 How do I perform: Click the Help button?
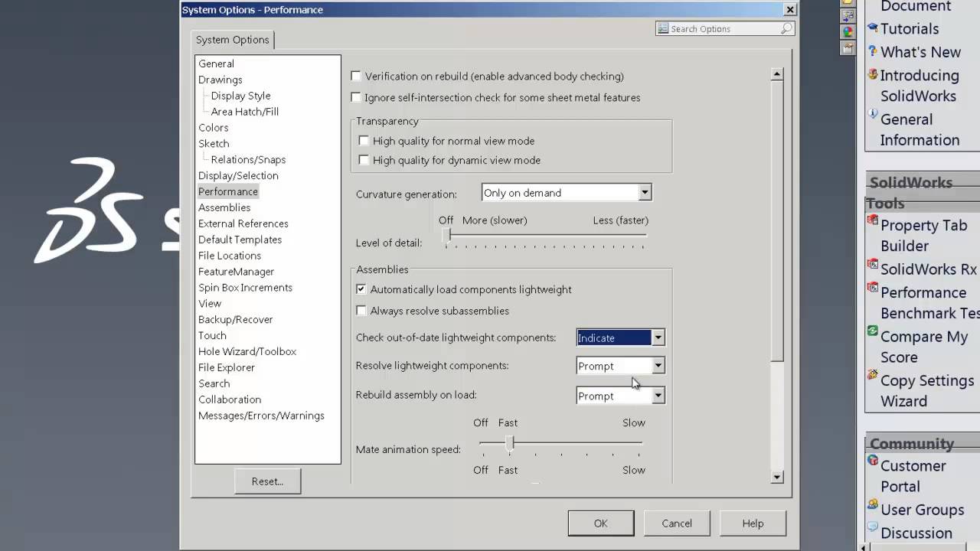[x=753, y=523]
